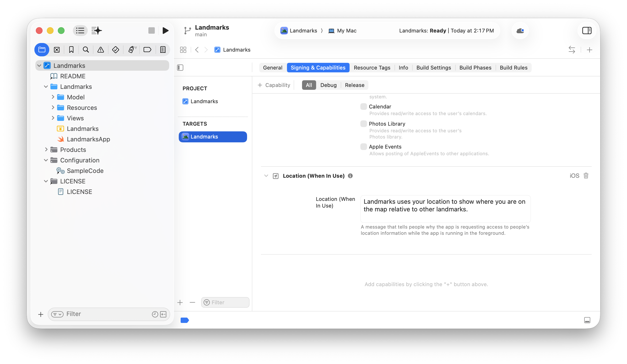
Task: Remove selected target with minus button
Action: (192, 302)
